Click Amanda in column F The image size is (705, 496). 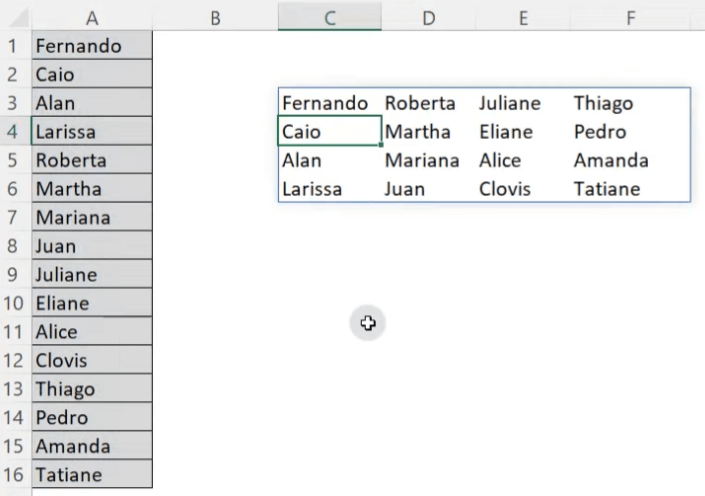pos(630,160)
